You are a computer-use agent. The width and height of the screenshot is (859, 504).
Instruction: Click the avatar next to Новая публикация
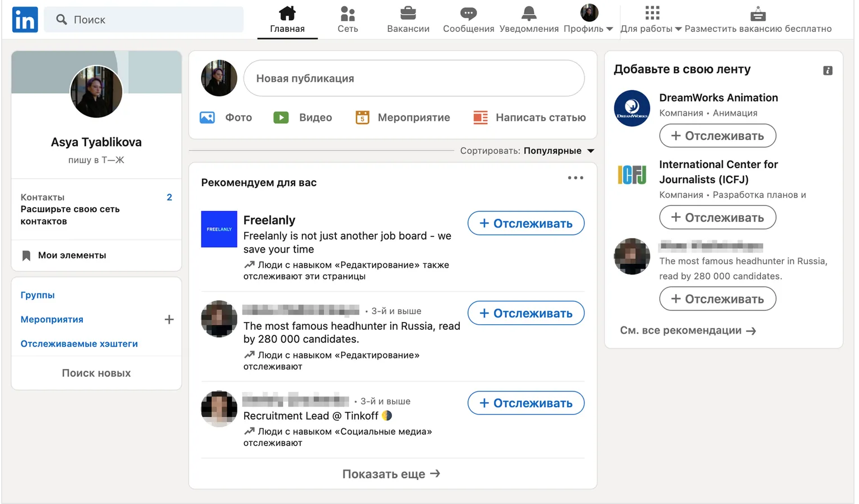219,78
